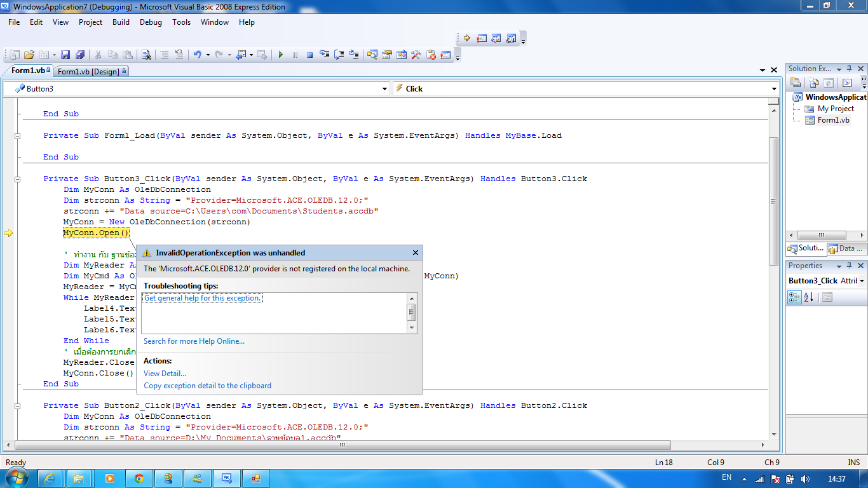Click the troubleshooting tips scrollbar down arrow
Viewport: 868px width, 488px height.
coord(412,328)
